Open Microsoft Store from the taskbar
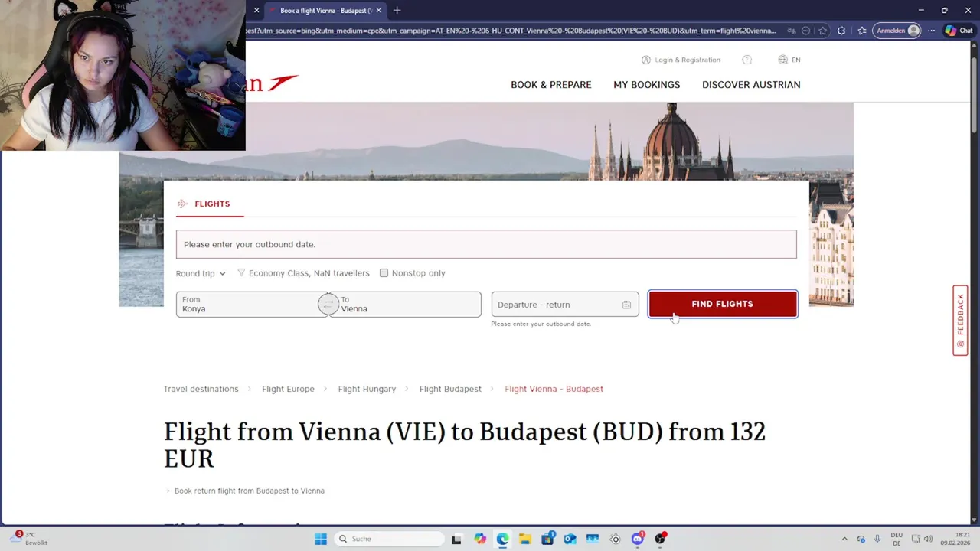Viewport: 980px width, 551px height. click(x=547, y=539)
